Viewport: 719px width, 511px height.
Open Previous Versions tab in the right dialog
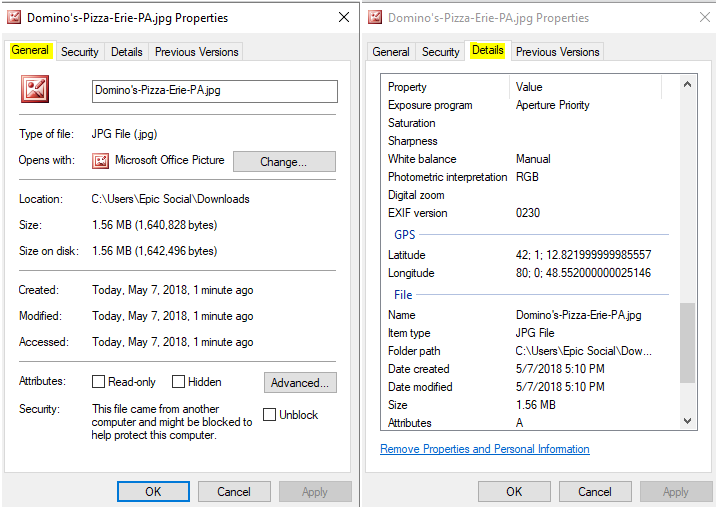559,52
